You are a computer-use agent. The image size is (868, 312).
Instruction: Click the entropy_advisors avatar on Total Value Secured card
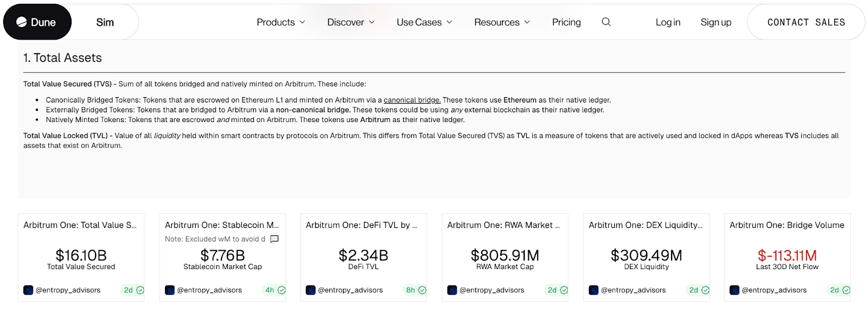[28, 290]
